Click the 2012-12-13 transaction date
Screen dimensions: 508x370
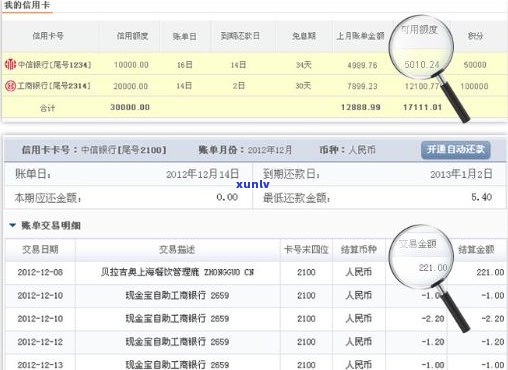tap(40, 365)
